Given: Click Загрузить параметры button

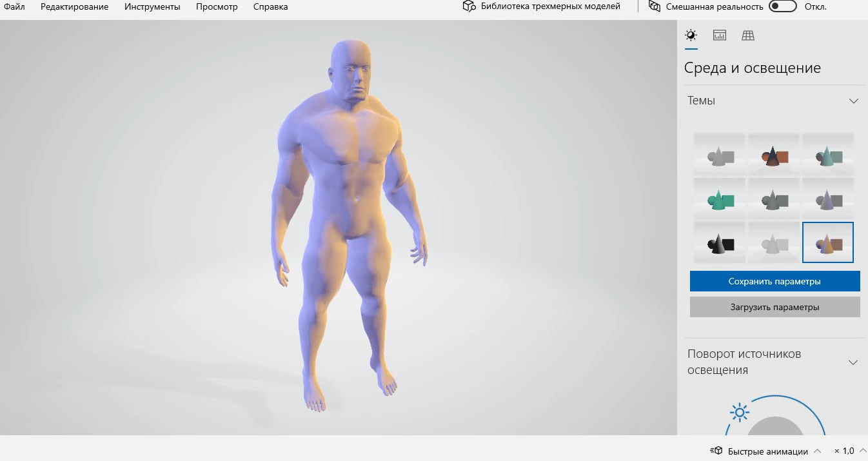Looking at the screenshot, I should point(774,307).
